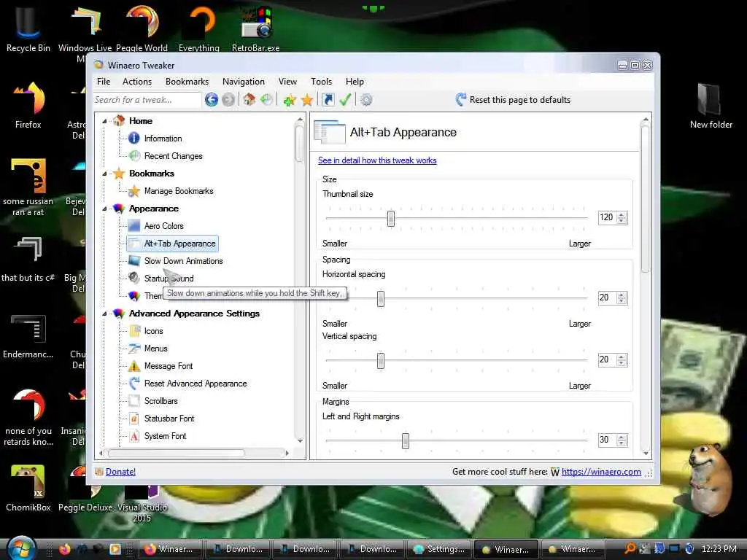Switch to Firefox Winaer... taskbar button
The height and width of the screenshot is (560, 747).
(170, 549)
